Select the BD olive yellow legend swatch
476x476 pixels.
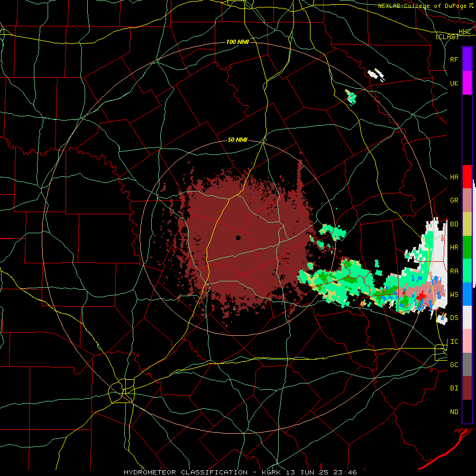click(467, 224)
